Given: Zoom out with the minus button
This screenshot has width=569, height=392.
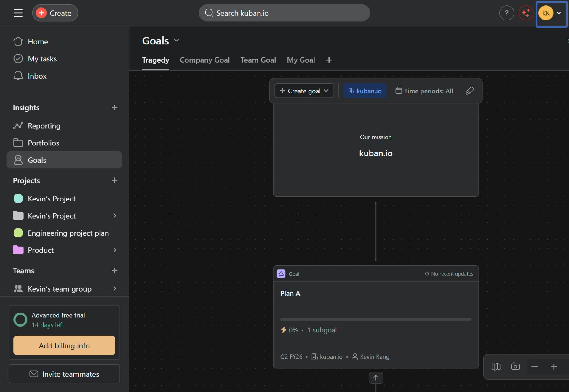Looking at the screenshot, I should click(x=534, y=367).
